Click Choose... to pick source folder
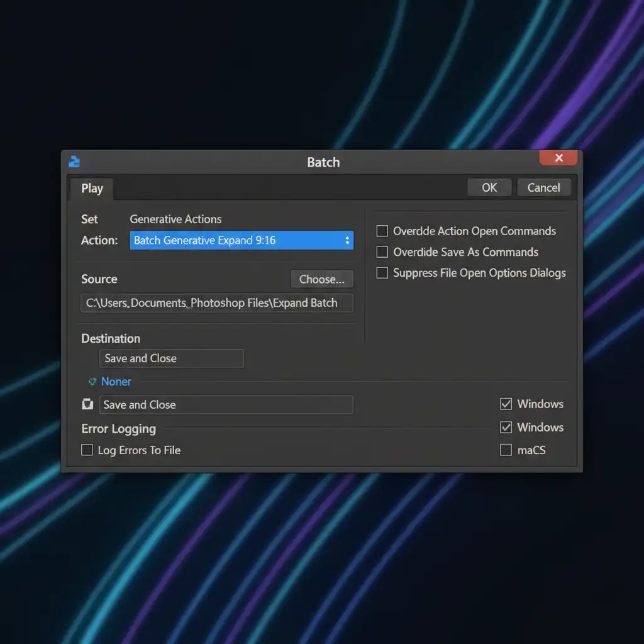This screenshot has width=644, height=644. pyautogui.click(x=321, y=279)
